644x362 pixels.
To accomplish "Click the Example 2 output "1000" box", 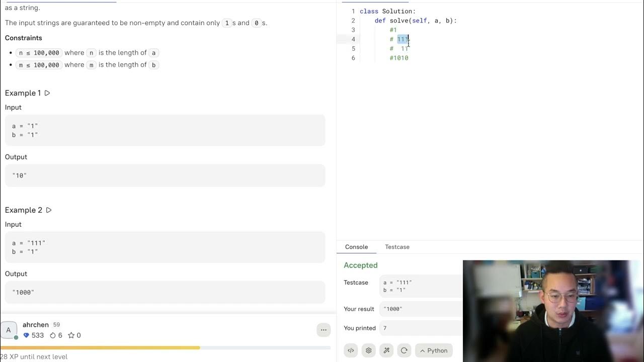I will pos(165,292).
